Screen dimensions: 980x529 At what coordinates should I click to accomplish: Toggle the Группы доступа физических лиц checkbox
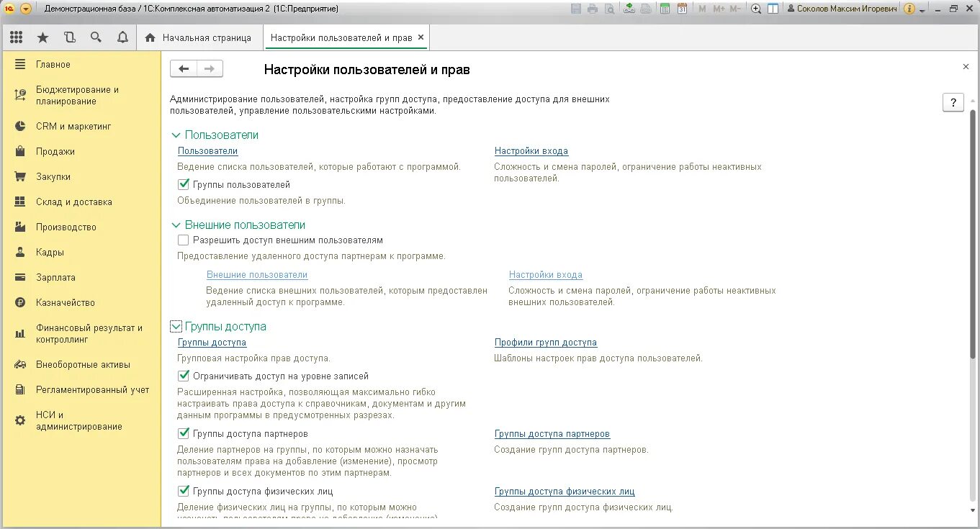click(x=183, y=492)
